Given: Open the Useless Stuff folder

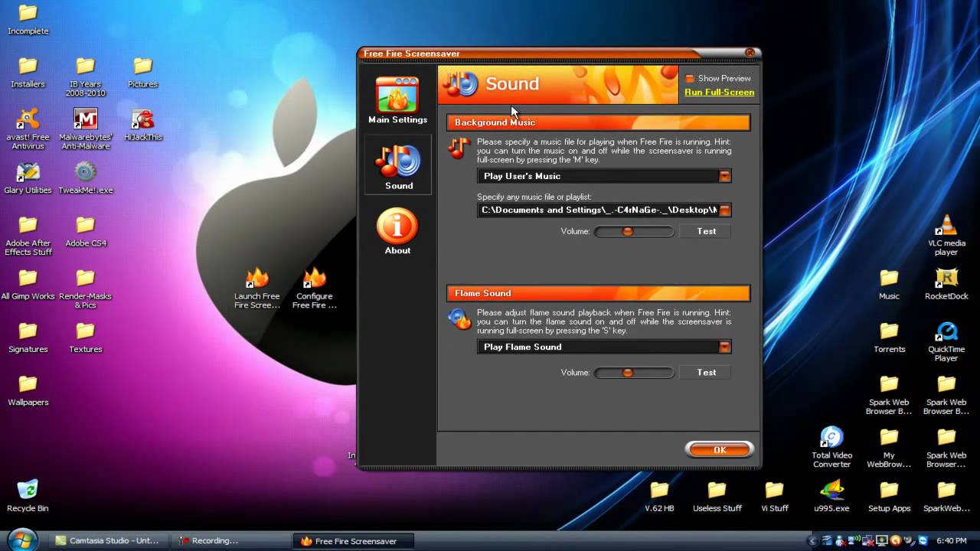Looking at the screenshot, I should click(717, 495).
